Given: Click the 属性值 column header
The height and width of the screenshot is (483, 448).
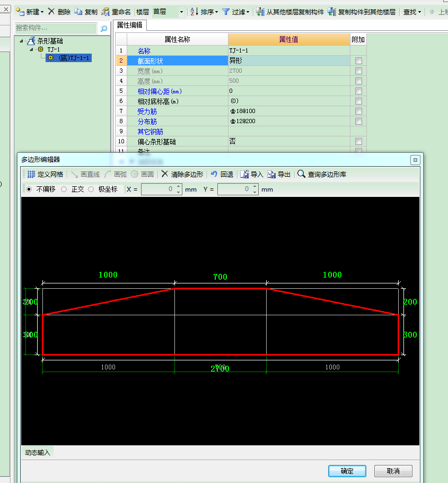Looking at the screenshot, I should click(289, 39).
